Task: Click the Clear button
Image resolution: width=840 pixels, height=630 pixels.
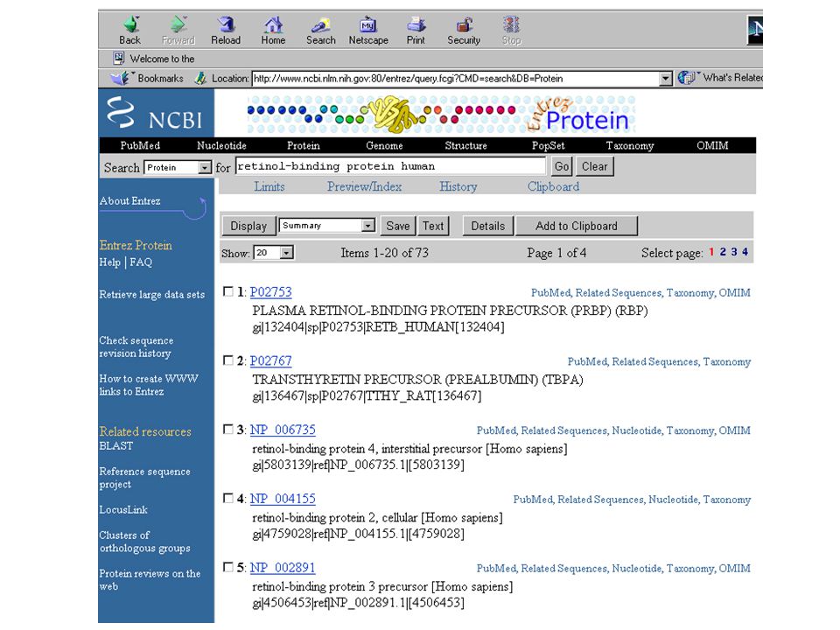Action: pyautogui.click(x=595, y=166)
